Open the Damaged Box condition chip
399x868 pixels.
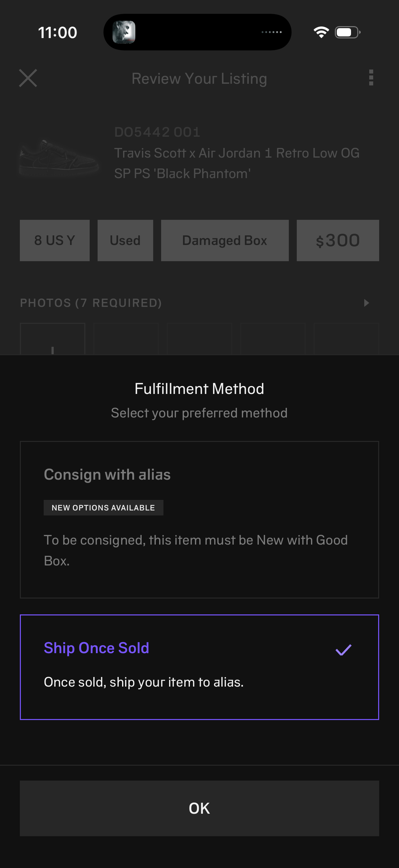[225, 240]
